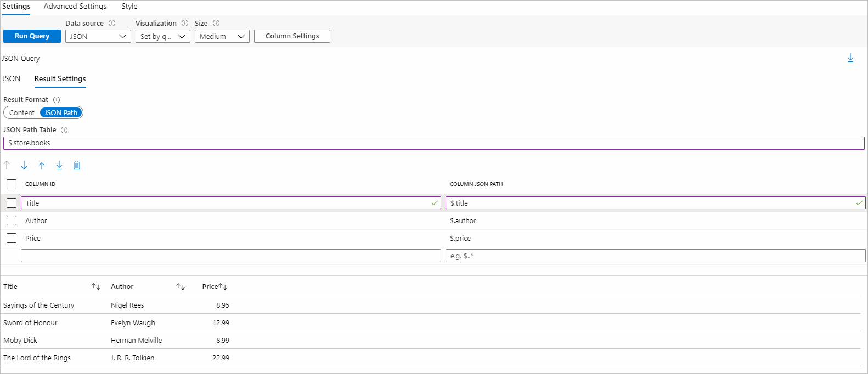The image size is (868, 374).
Task: Sort results by Author column arrows
Action: pos(181,287)
